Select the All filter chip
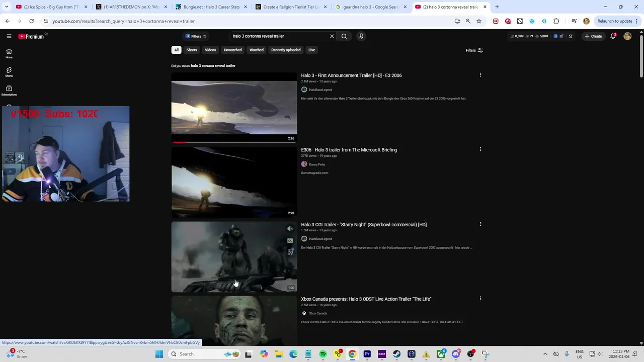 coord(177,50)
